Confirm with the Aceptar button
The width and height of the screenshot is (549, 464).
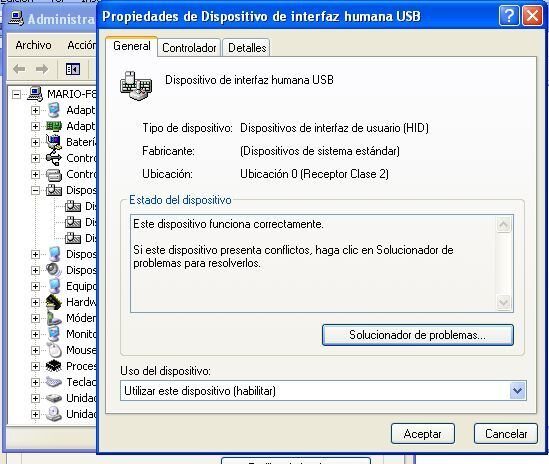click(x=423, y=434)
